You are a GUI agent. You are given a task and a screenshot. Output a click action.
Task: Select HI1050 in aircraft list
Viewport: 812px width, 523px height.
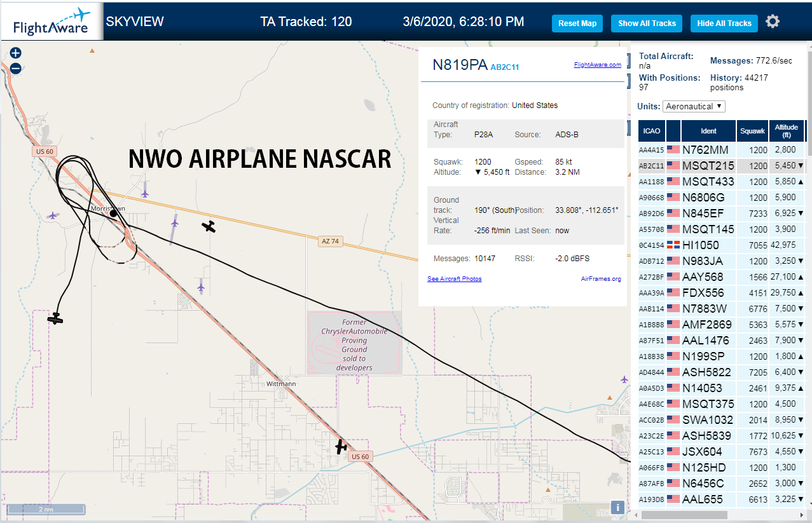722,245
